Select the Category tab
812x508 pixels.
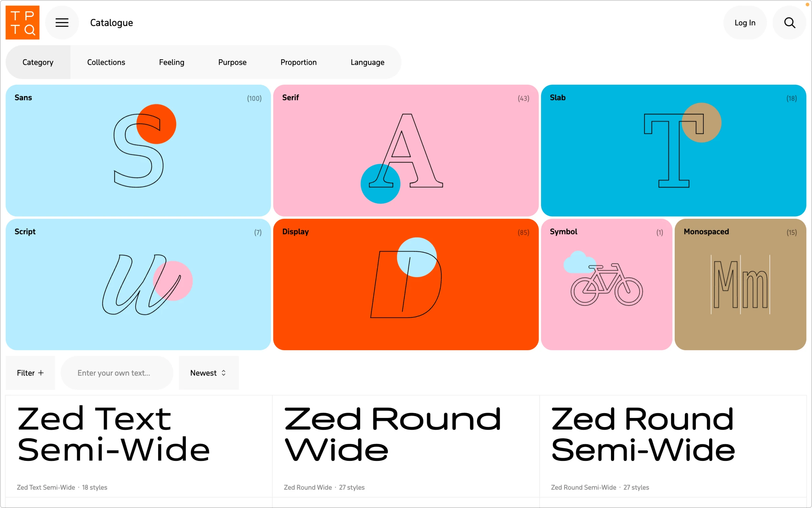(x=38, y=63)
